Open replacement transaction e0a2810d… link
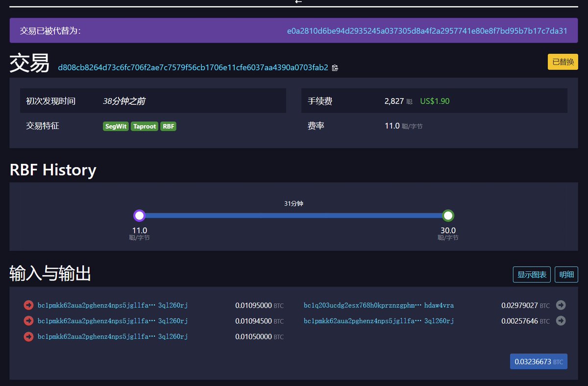The image size is (588, 386). [x=427, y=31]
